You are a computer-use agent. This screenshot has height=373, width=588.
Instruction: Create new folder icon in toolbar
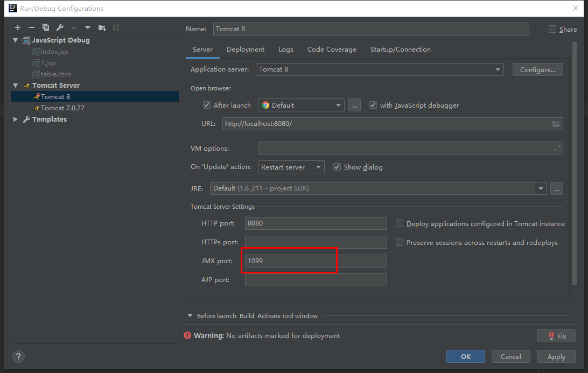(102, 27)
